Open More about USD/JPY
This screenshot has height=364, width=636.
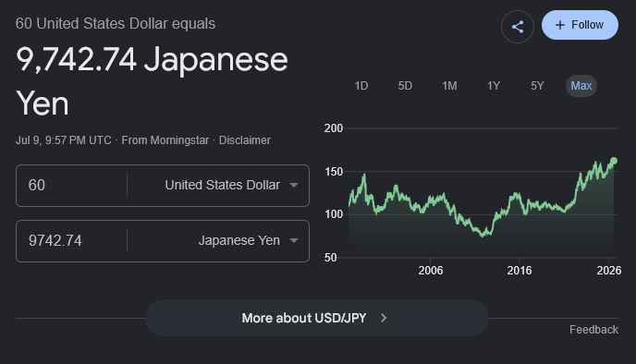click(317, 318)
